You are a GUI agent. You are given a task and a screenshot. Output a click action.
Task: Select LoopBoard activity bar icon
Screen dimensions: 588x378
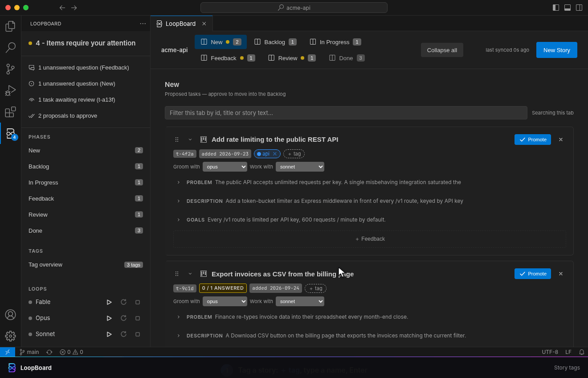coord(10,133)
